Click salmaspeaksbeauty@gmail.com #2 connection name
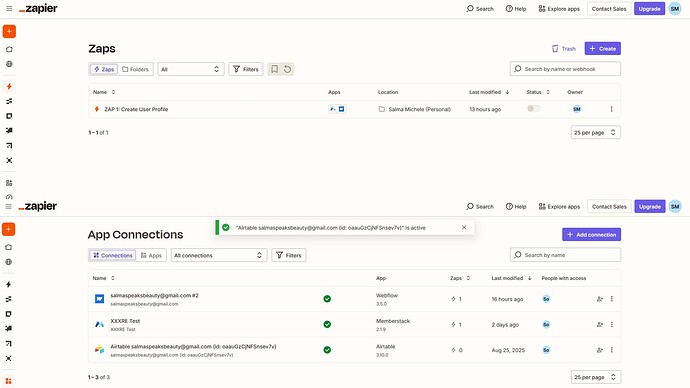 point(154,296)
